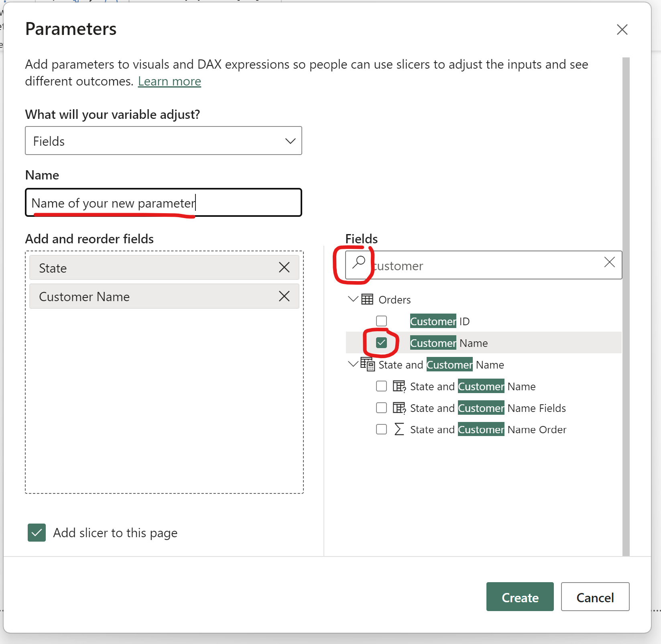Screen dimensions: 661x644
Task: Uncheck the Customer Name field checkbox
Action: pyautogui.click(x=381, y=343)
